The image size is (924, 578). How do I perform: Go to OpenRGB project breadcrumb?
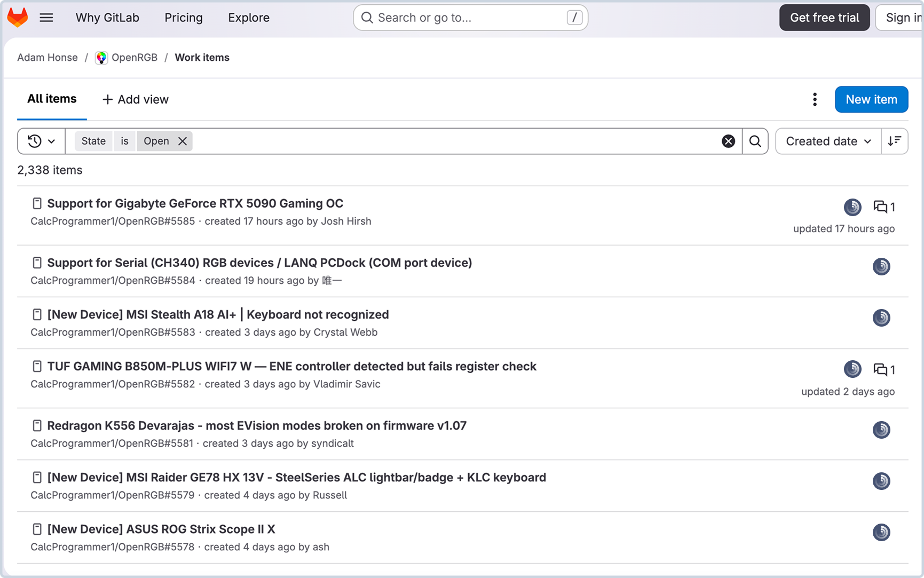pos(135,57)
